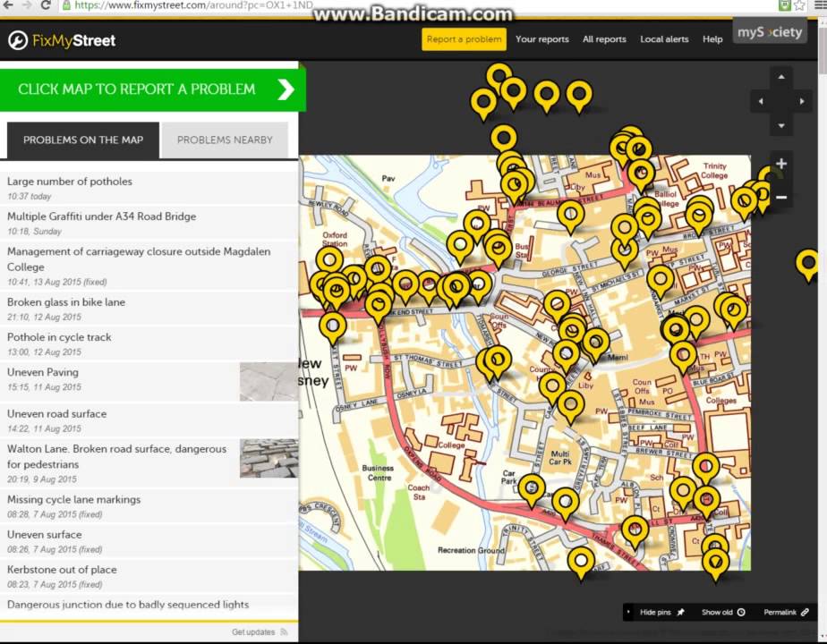Click the Uneven Paving photo thumbnail

click(x=269, y=382)
